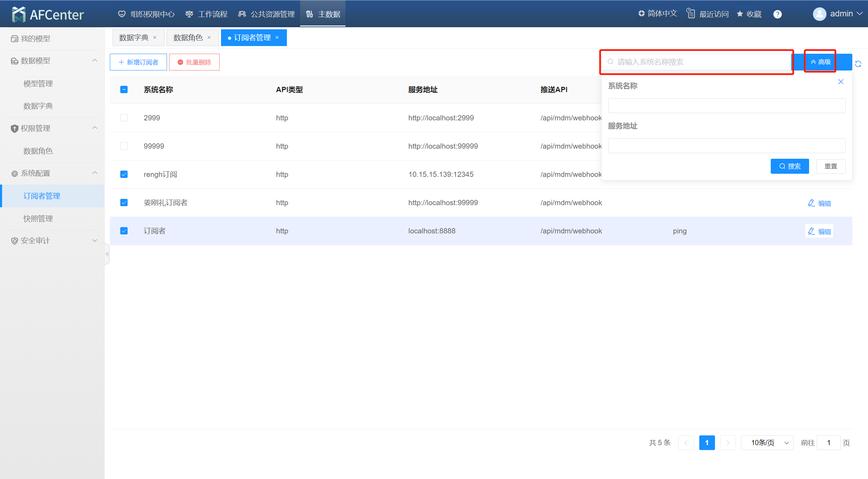Click the 服务地址 input in advanced search
The width and height of the screenshot is (868, 479).
pyautogui.click(x=726, y=146)
